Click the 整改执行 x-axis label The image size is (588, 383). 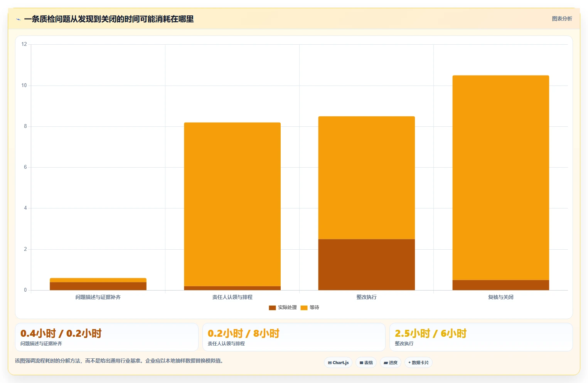point(366,297)
